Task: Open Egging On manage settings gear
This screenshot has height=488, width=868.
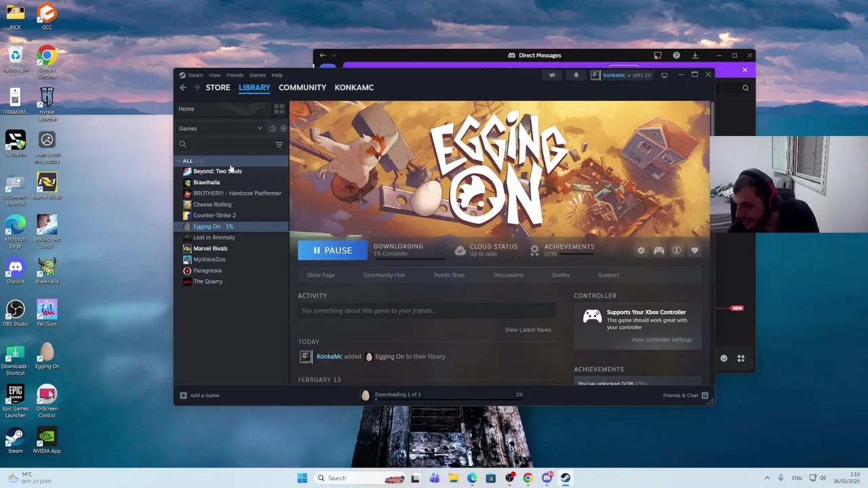Action: click(641, 251)
